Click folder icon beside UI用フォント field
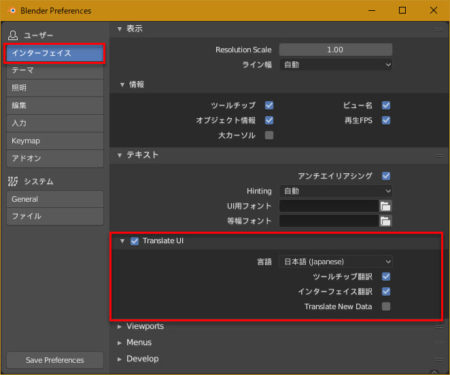 [x=385, y=206]
